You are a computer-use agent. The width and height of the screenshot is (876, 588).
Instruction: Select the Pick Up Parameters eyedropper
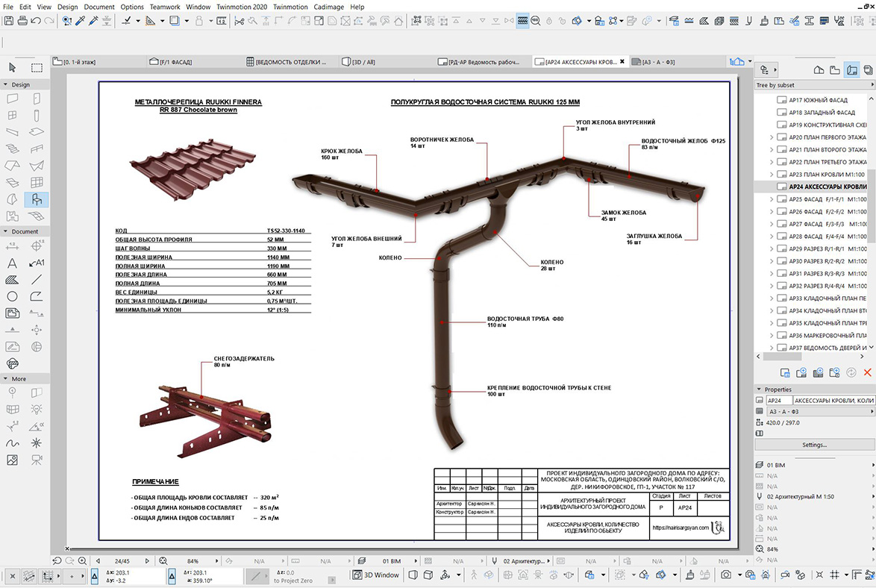click(81, 21)
